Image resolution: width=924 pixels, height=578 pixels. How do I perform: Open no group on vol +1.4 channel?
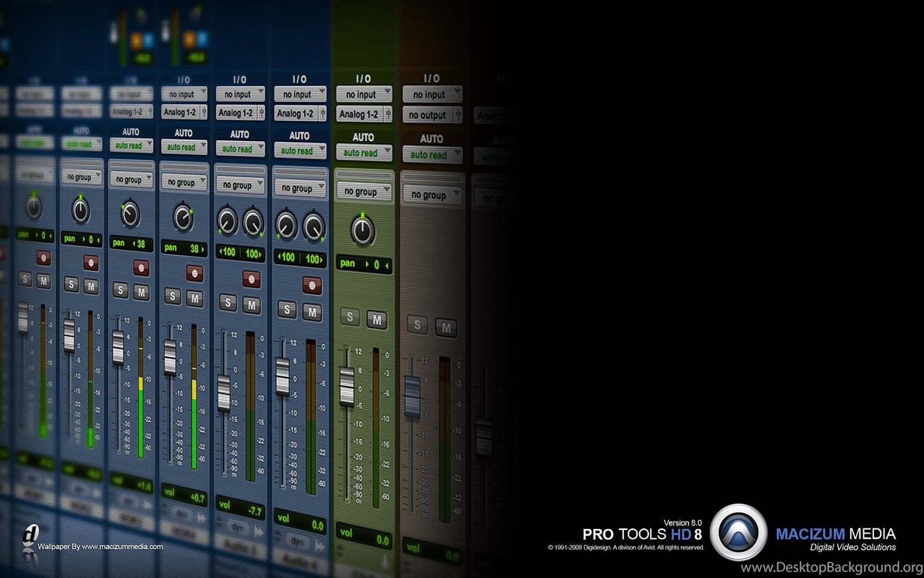click(131, 179)
